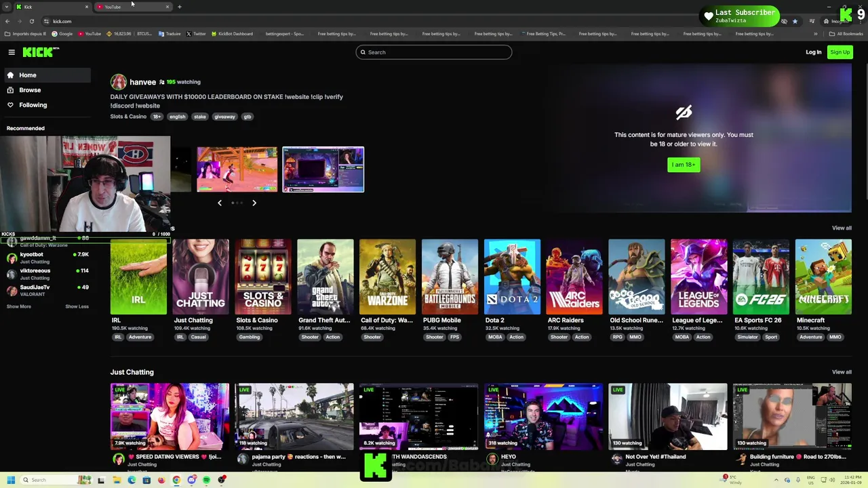Click the browser back arrow
Screen dimensions: 868x488
click(7, 21)
